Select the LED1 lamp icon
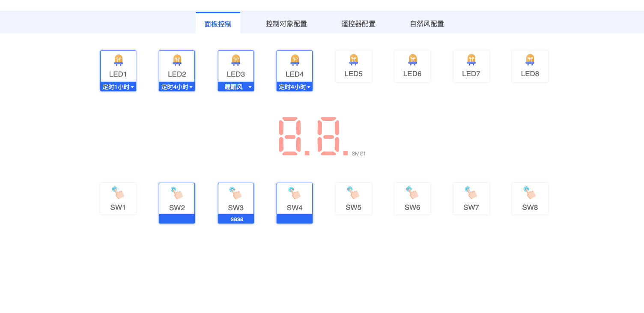 click(x=118, y=60)
